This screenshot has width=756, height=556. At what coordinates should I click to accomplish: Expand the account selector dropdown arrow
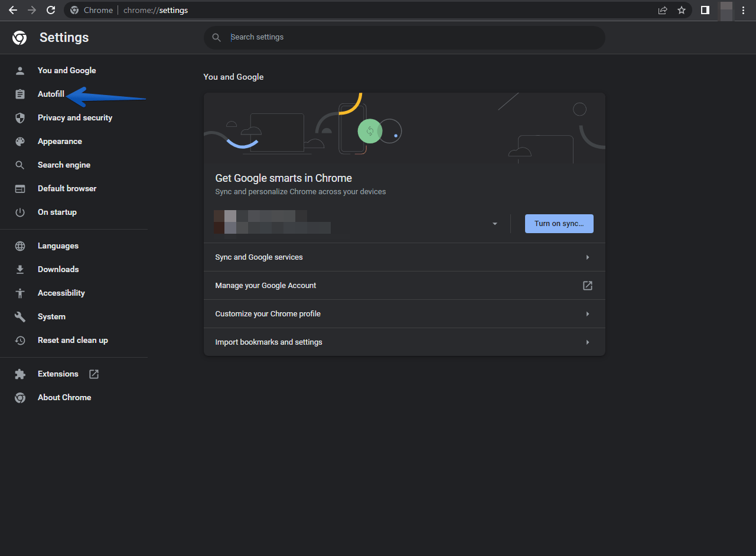[x=495, y=224]
